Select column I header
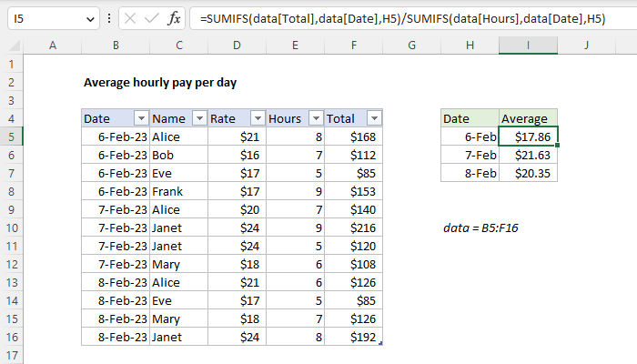 click(x=528, y=45)
